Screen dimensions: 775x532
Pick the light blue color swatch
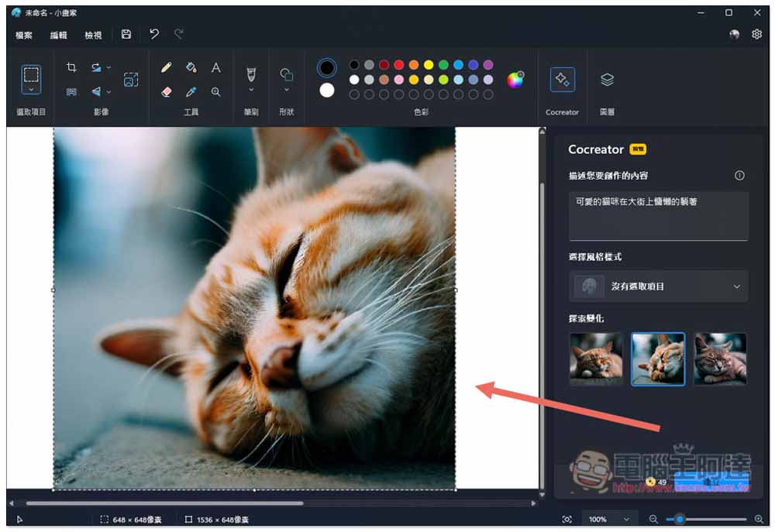tap(458, 80)
